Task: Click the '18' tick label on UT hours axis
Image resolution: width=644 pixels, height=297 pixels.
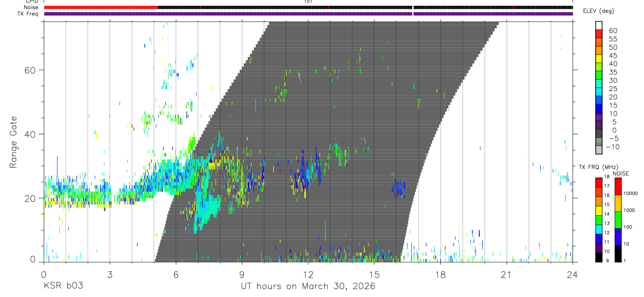Action: [441, 274]
